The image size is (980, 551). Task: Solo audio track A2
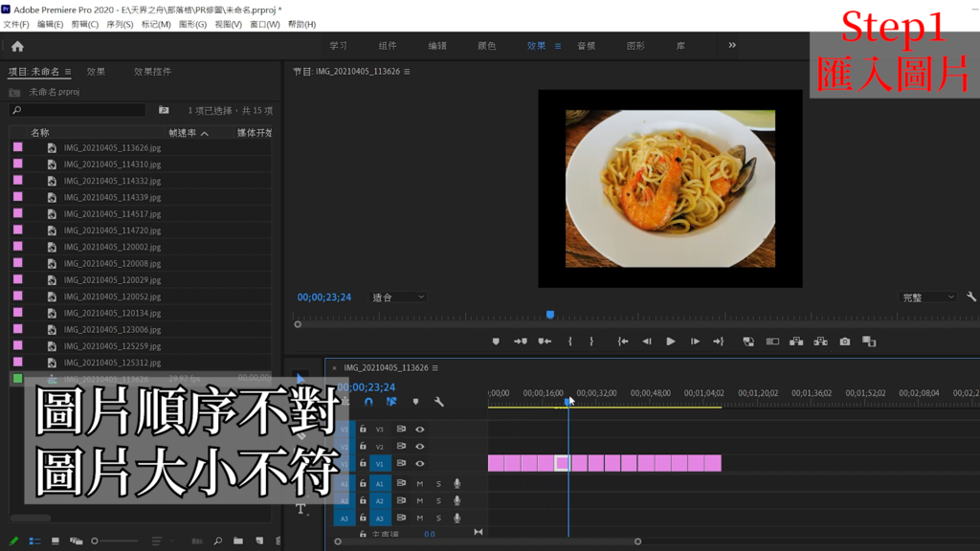pos(438,500)
